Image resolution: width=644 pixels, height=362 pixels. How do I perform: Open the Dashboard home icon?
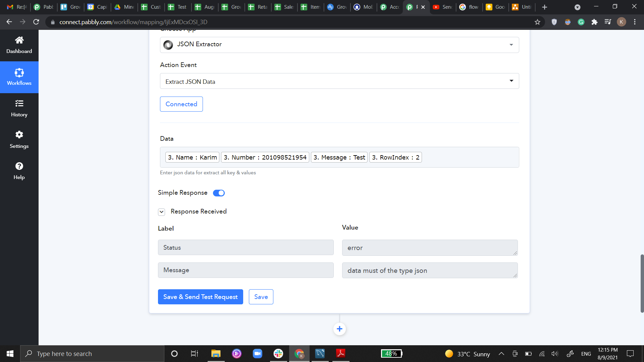tap(19, 40)
